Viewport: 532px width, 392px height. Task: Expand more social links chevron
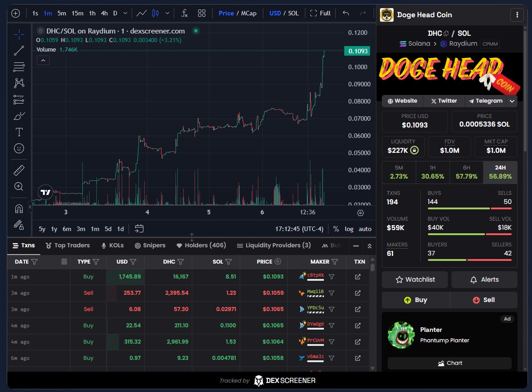coord(512,101)
